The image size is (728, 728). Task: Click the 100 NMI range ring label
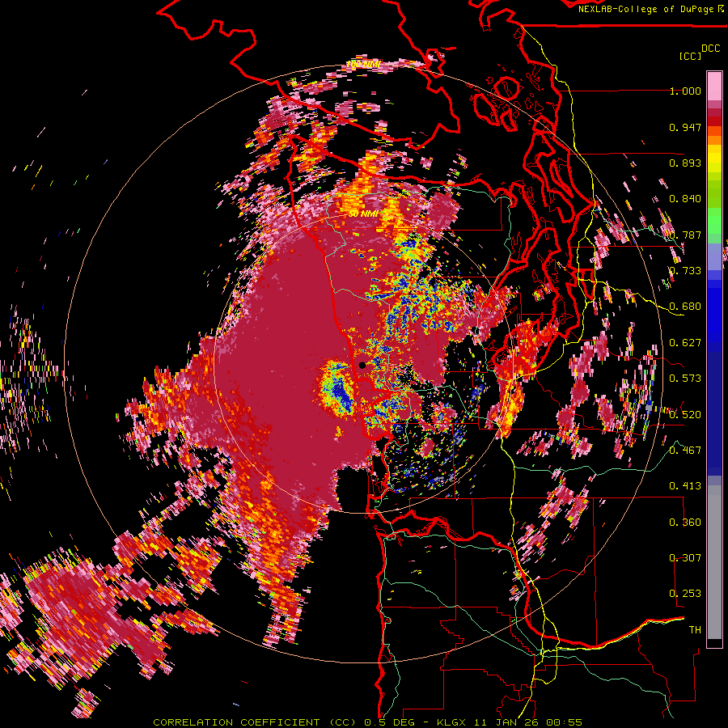click(x=363, y=64)
